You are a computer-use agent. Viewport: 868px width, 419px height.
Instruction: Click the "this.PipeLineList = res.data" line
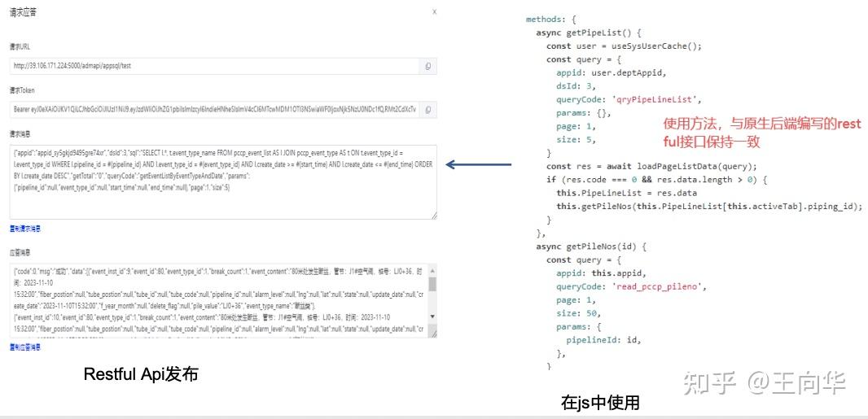(x=627, y=193)
